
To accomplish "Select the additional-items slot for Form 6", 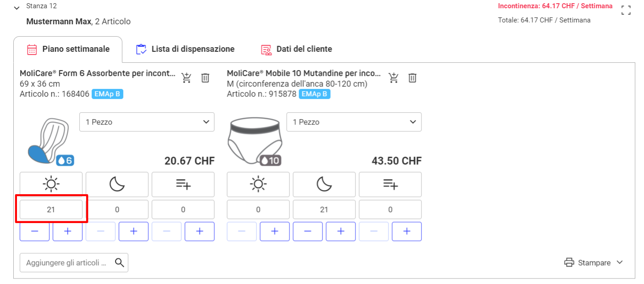I will tap(183, 185).
